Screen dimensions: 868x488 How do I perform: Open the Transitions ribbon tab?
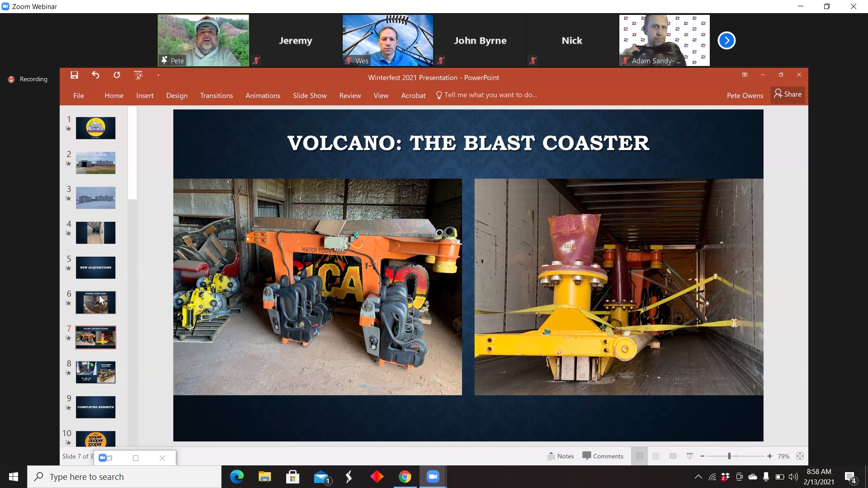(217, 95)
